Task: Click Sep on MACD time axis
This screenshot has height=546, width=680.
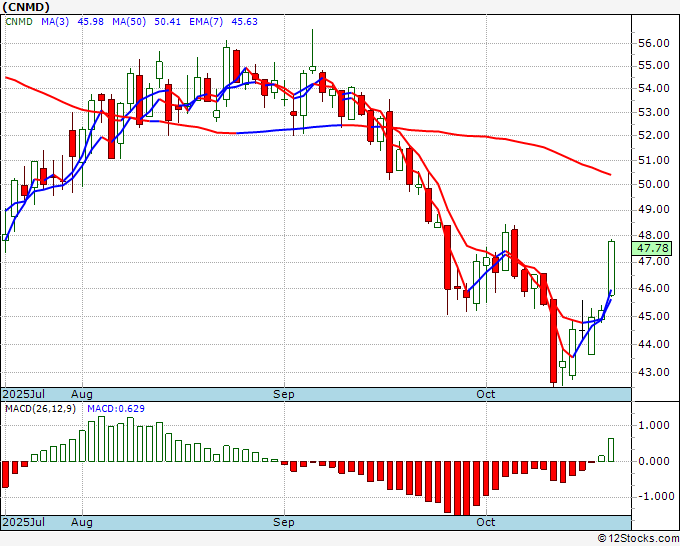Action: click(x=284, y=522)
